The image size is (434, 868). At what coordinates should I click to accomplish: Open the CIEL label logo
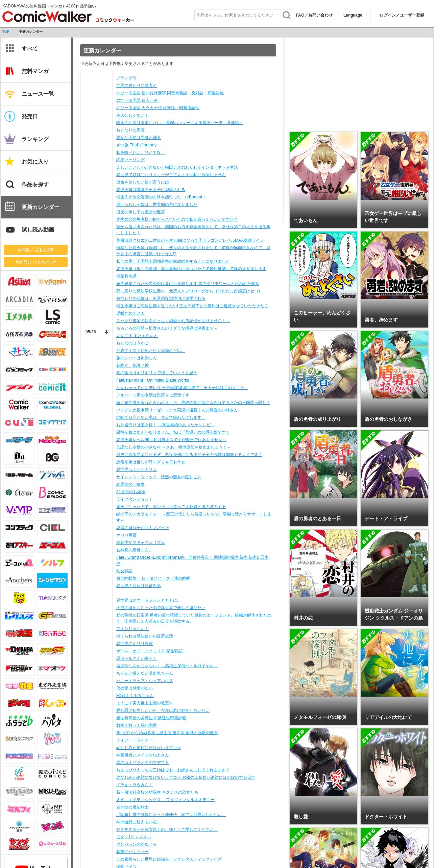(x=52, y=528)
